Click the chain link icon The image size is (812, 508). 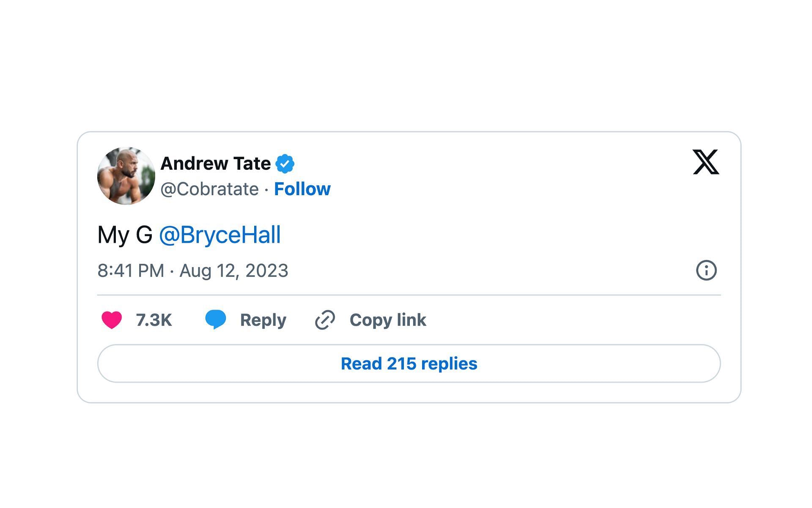[325, 320]
